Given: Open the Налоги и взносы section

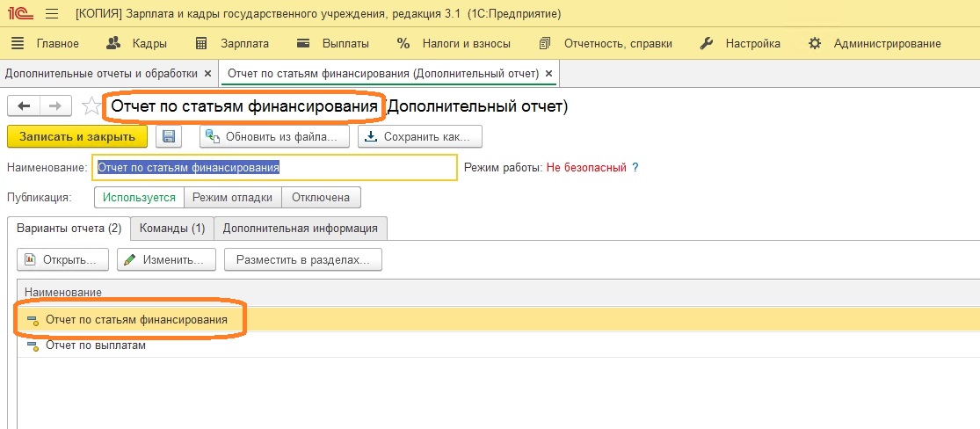Looking at the screenshot, I should (454, 44).
